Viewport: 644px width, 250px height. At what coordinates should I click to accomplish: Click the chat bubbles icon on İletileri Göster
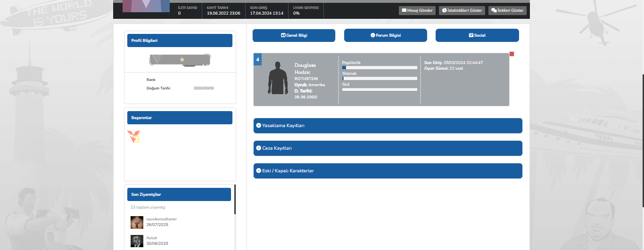[494, 10]
